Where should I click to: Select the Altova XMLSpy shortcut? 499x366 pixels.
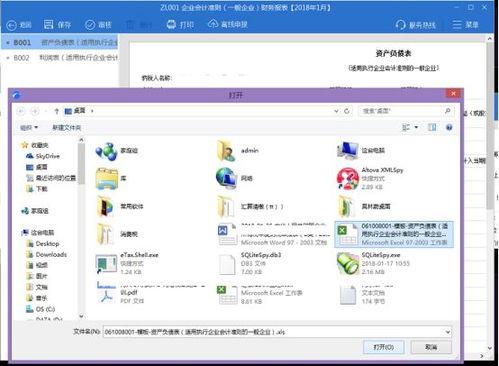coord(370,179)
